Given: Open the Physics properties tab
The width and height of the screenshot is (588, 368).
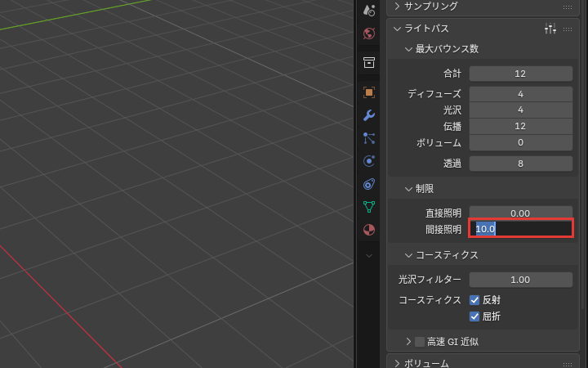Looking at the screenshot, I should pos(369,161).
